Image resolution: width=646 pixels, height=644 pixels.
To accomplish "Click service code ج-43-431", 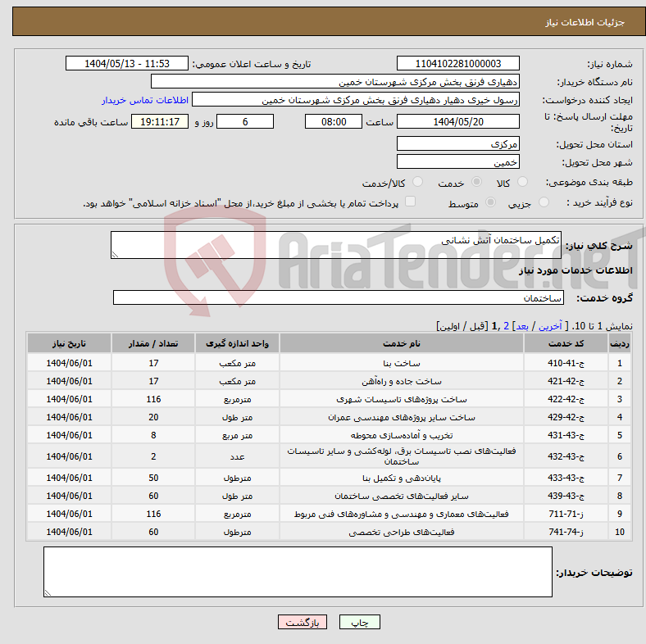I will click(566, 435).
